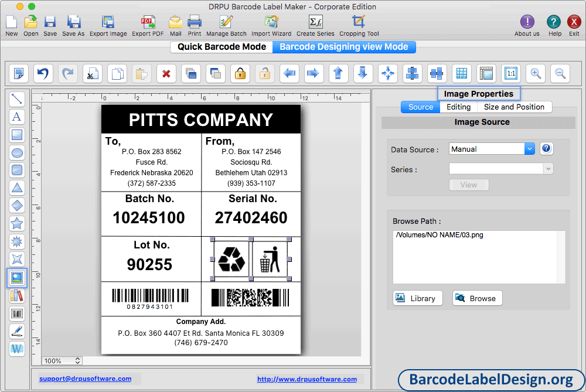Cut the selected object
This screenshot has height=392, width=586.
point(93,73)
